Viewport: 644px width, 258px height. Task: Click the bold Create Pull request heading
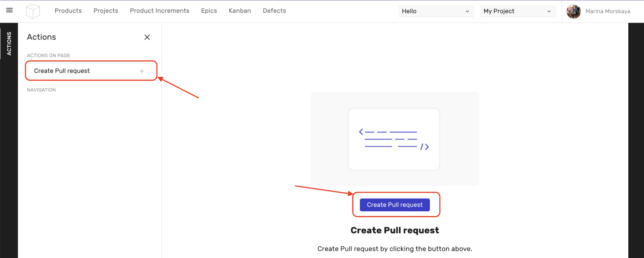tap(394, 230)
